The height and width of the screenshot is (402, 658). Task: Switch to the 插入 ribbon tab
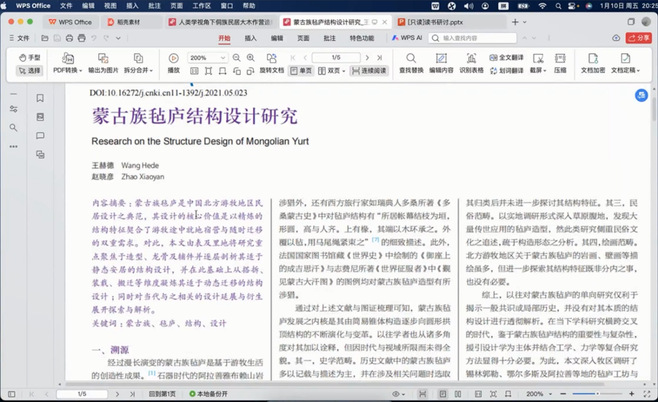click(x=250, y=38)
